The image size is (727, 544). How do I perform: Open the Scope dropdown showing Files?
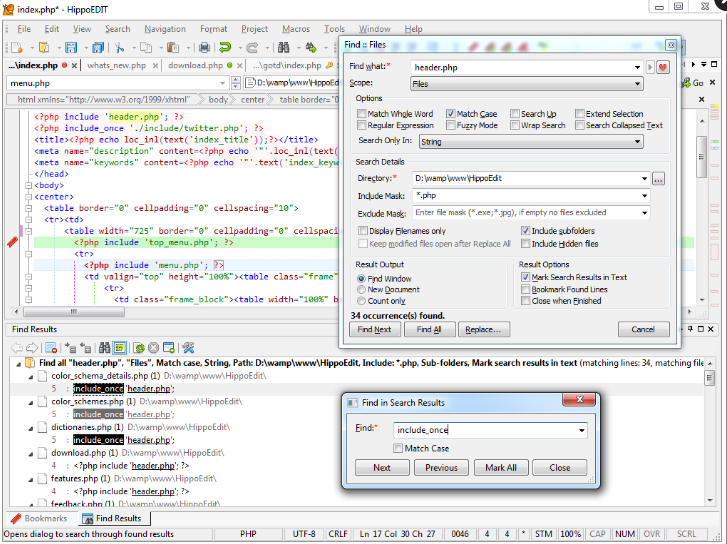[x=638, y=84]
